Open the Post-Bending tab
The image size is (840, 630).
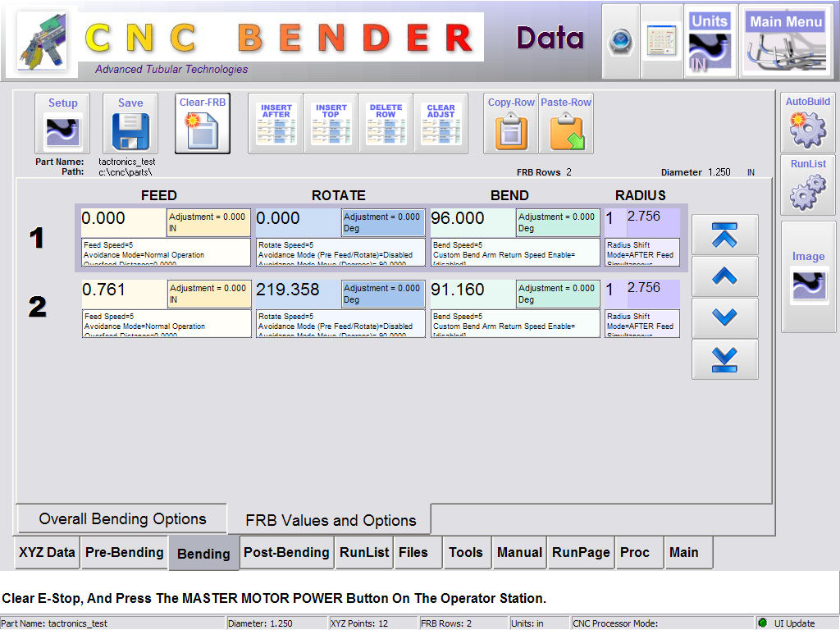(286, 553)
